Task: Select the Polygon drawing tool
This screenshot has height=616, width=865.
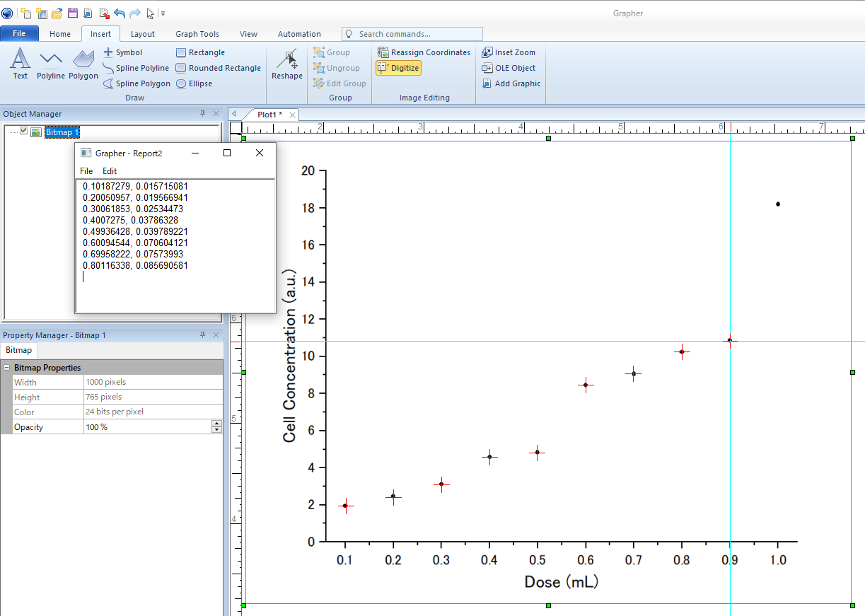Action: 83,64
